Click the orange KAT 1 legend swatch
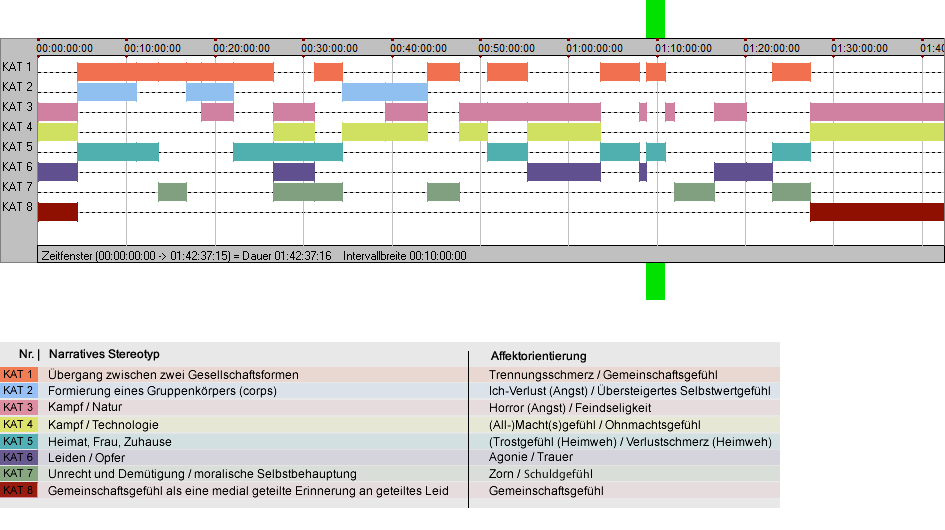The image size is (945, 530). pyautogui.click(x=19, y=374)
